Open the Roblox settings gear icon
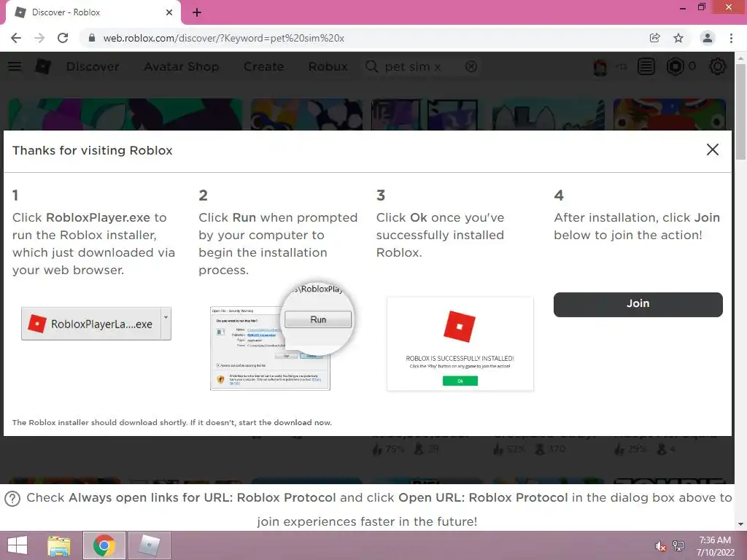 (718, 66)
